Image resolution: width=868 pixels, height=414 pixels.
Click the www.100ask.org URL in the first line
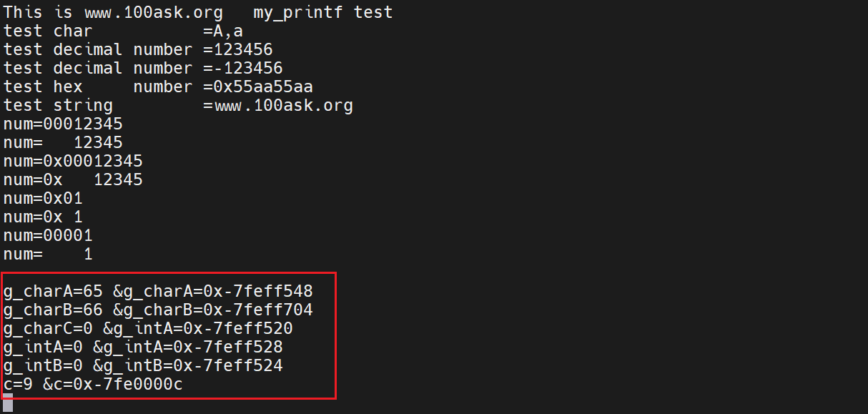(153, 13)
